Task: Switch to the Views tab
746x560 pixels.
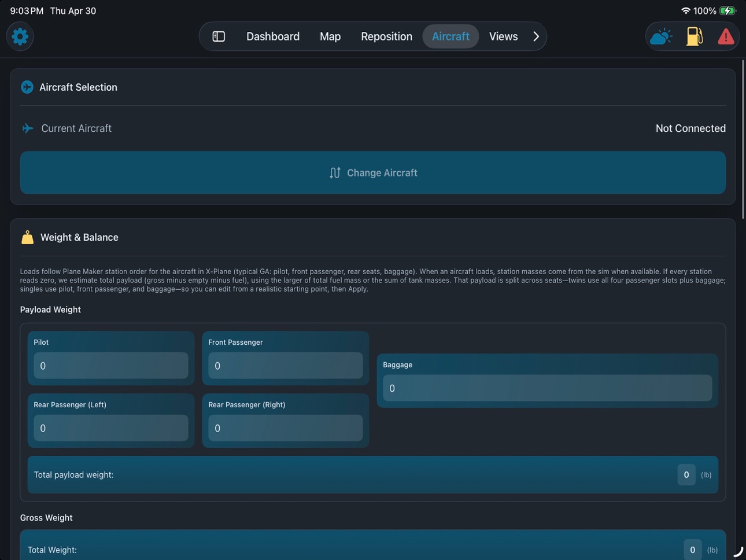Action: [x=503, y=36]
